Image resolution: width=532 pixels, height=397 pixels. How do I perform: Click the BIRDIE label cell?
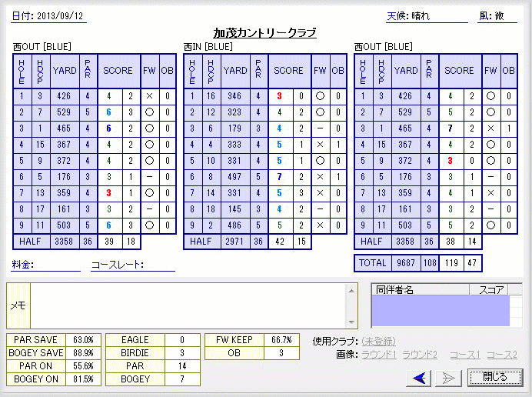click(135, 353)
